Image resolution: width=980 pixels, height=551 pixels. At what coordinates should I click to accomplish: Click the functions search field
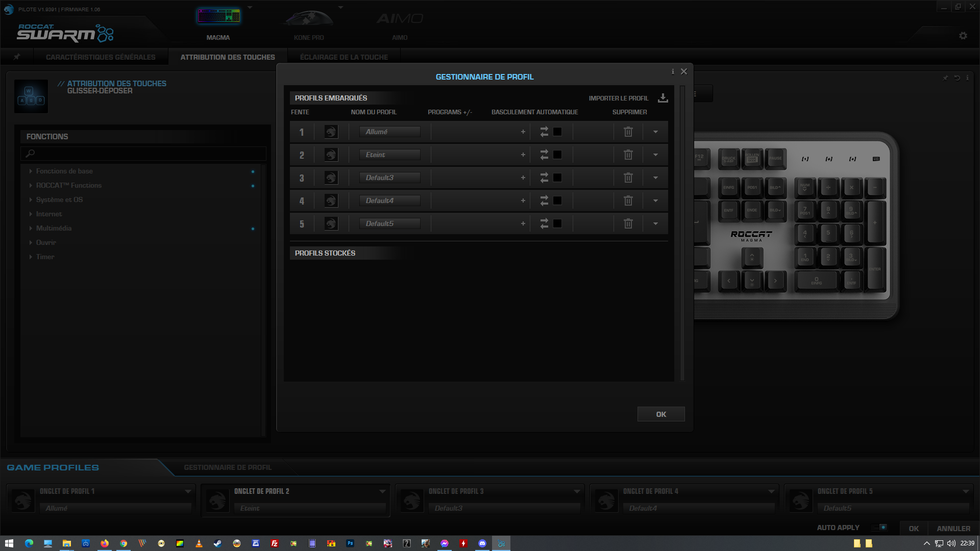[143, 153]
